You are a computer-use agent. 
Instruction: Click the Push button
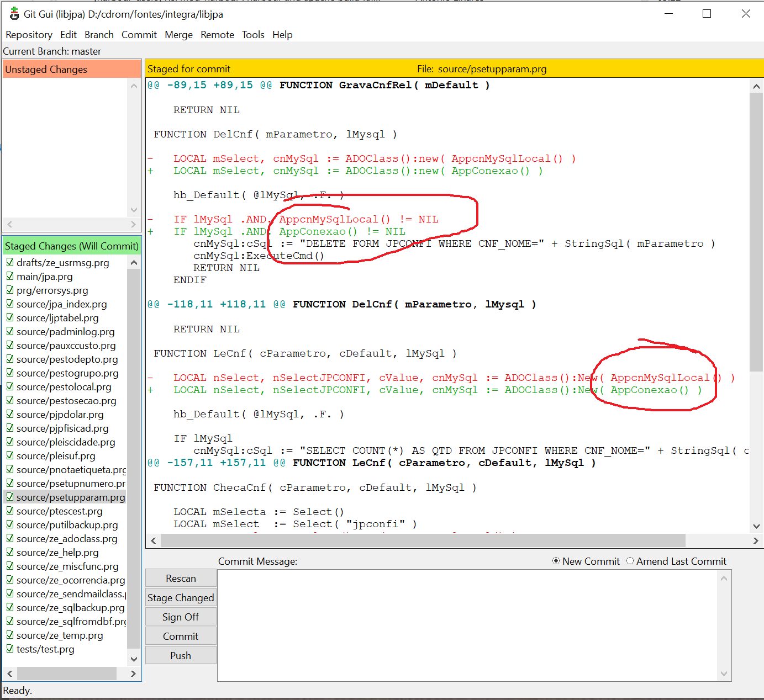[181, 655]
